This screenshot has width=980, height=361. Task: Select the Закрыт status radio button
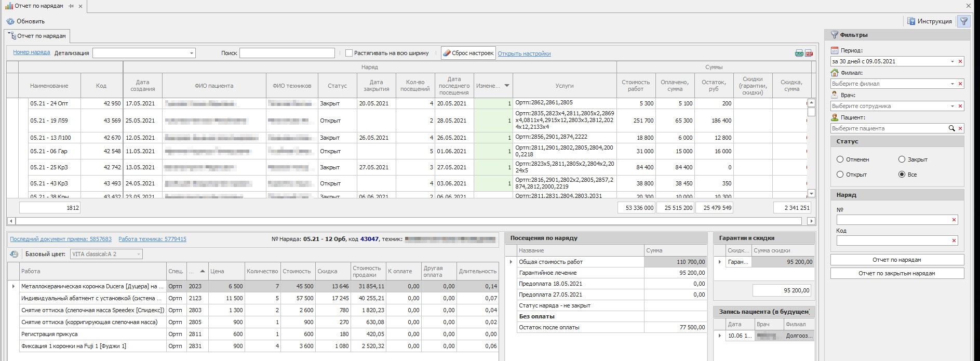[x=902, y=159]
